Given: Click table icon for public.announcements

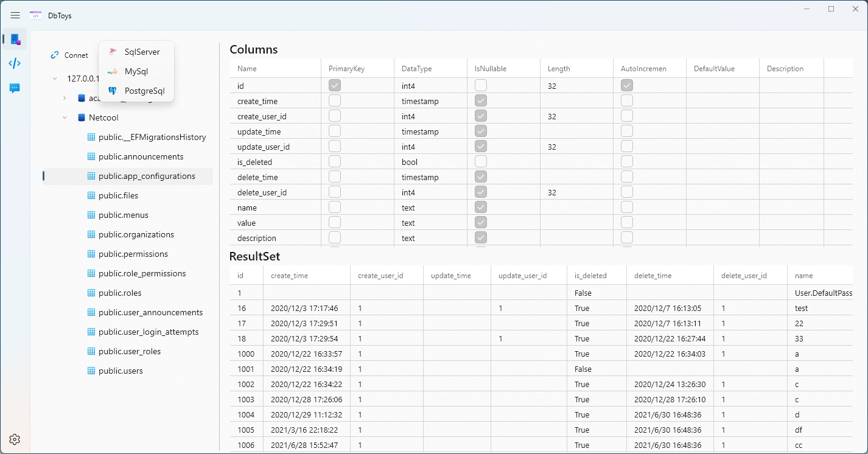Looking at the screenshot, I should tap(92, 156).
